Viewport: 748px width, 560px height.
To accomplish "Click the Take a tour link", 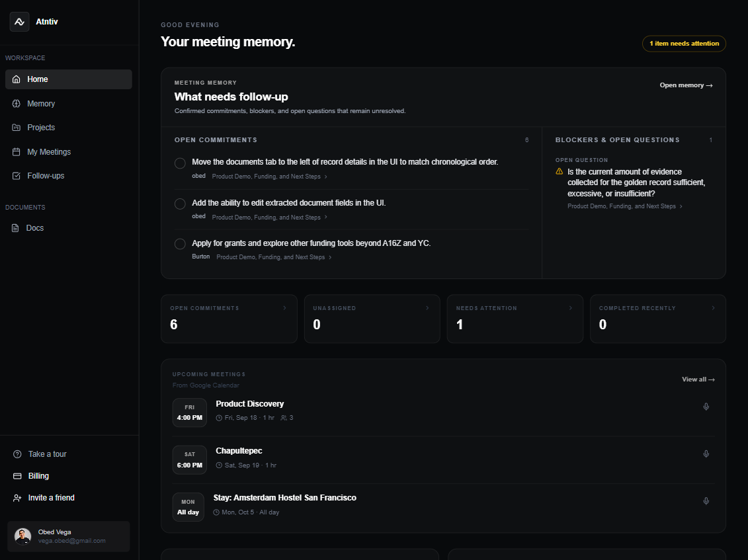I will coord(47,454).
